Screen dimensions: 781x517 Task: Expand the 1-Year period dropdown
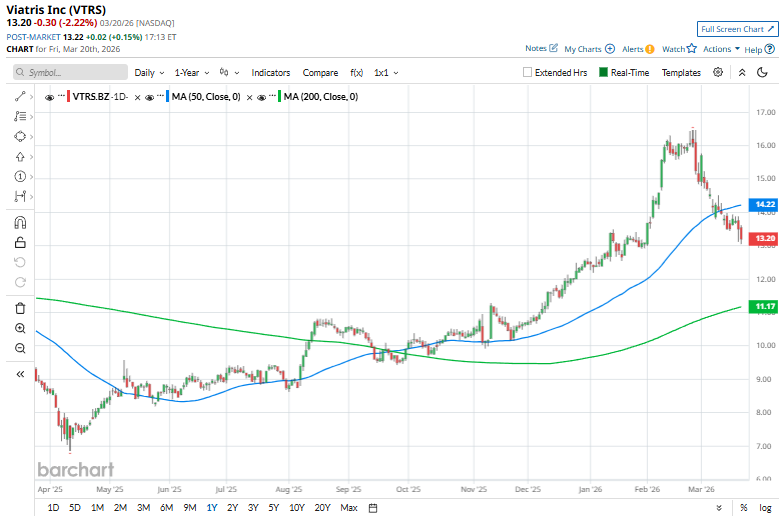click(x=191, y=73)
